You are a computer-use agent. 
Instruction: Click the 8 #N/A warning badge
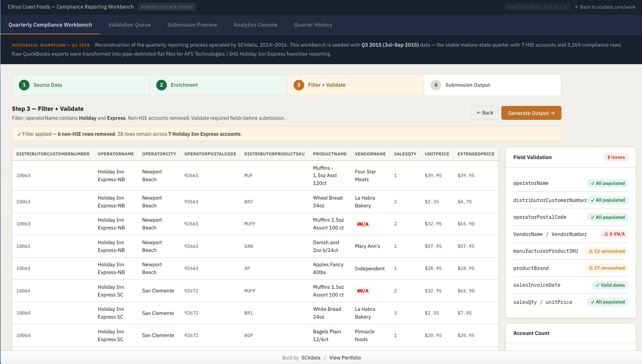click(615, 234)
